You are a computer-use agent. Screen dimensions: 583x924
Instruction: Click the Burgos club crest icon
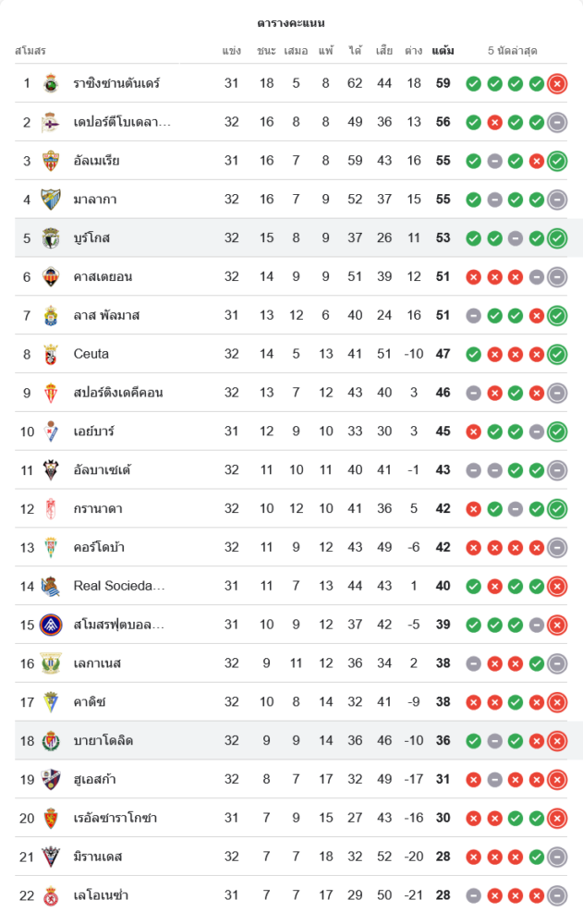click(x=51, y=238)
